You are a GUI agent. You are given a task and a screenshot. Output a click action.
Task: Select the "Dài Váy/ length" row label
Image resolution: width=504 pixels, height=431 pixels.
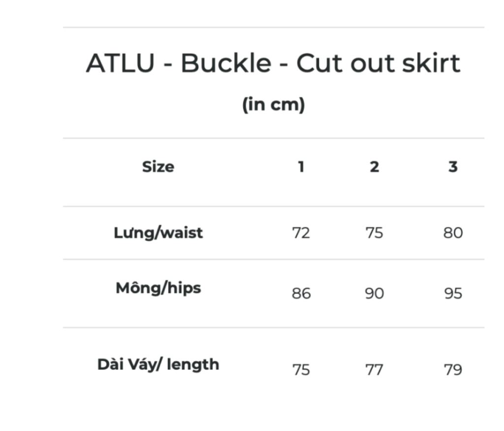158,365
